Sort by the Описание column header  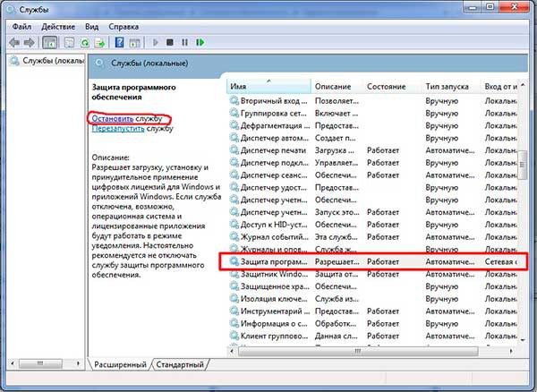click(x=337, y=86)
